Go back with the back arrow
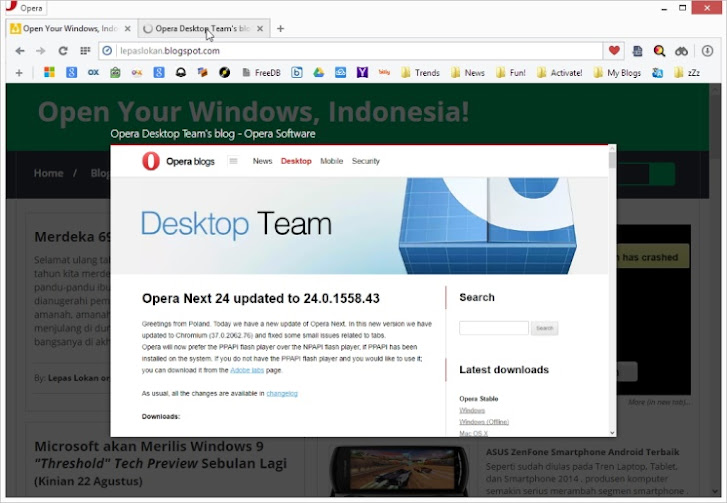This screenshot has height=503, width=727. [19, 51]
